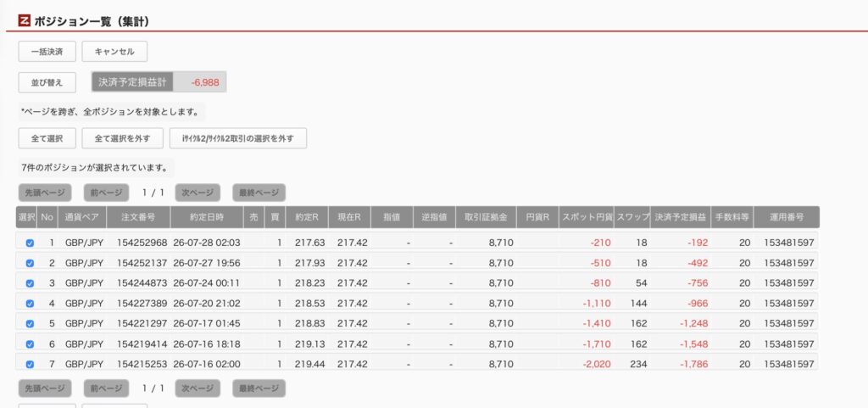Click the 取引証拠金 column header
This screenshot has height=408, width=868.
pyautogui.click(x=486, y=217)
